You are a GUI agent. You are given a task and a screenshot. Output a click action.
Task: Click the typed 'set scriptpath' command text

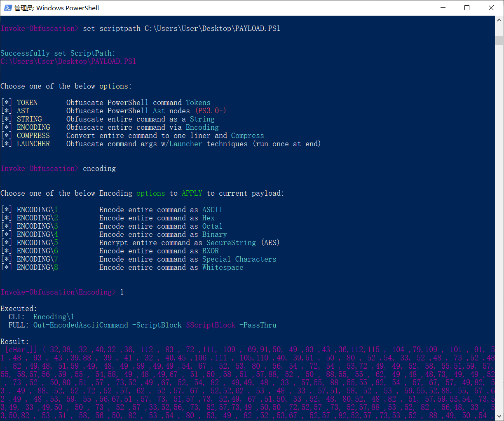coord(182,28)
